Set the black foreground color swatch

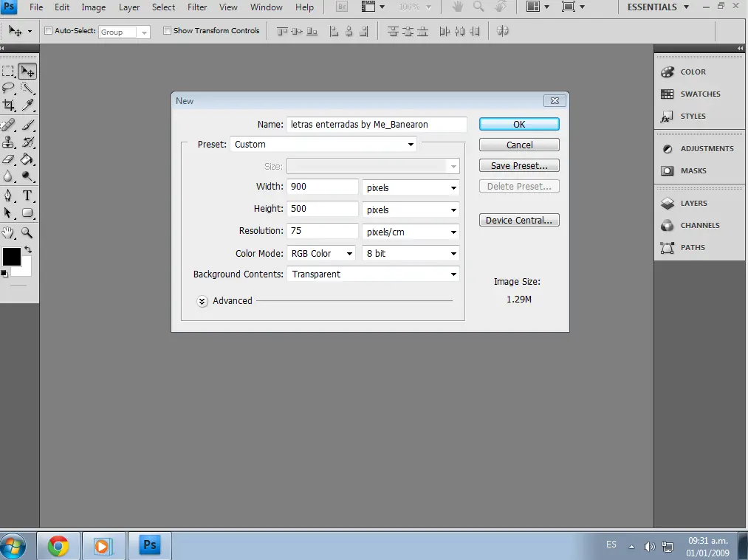pos(10,257)
